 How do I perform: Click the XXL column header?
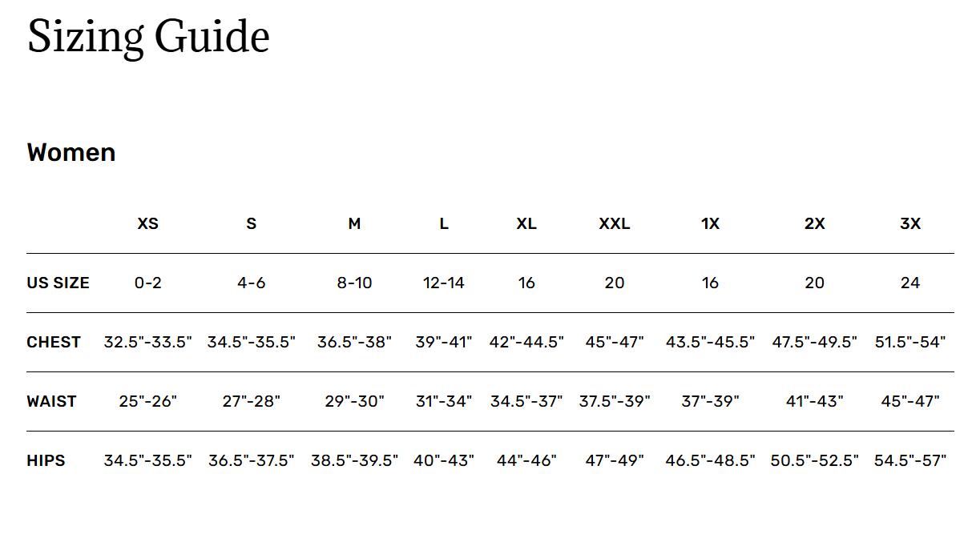[615, 223]
